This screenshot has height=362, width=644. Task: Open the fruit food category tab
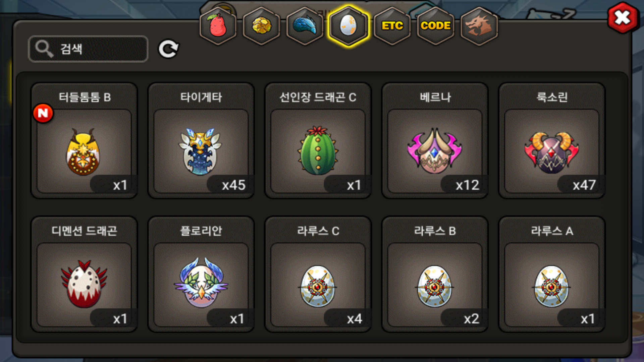tap(218, 26)
